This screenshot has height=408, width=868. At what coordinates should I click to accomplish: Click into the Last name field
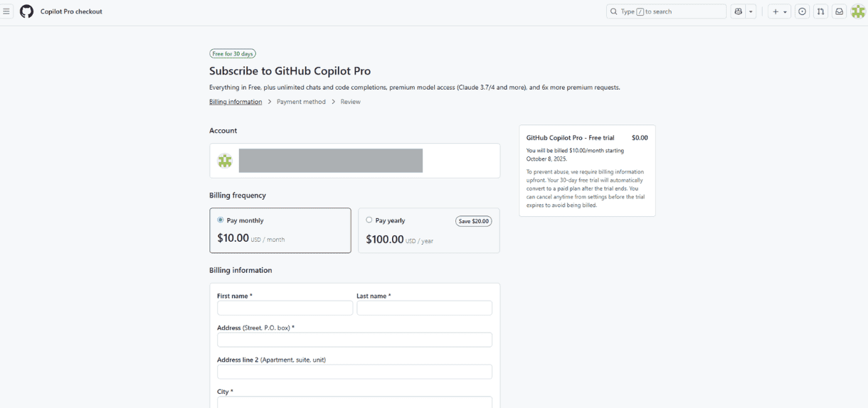(x=424, y=308)
